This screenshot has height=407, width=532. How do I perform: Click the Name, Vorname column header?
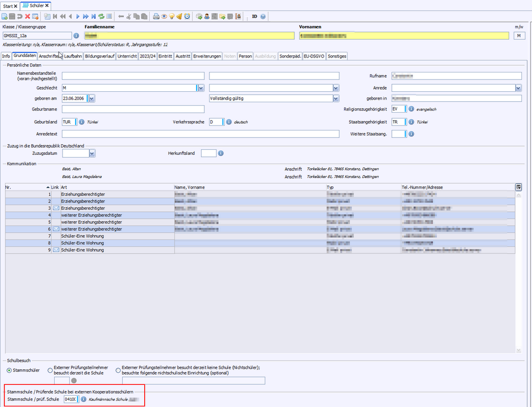tap(250, 187)
